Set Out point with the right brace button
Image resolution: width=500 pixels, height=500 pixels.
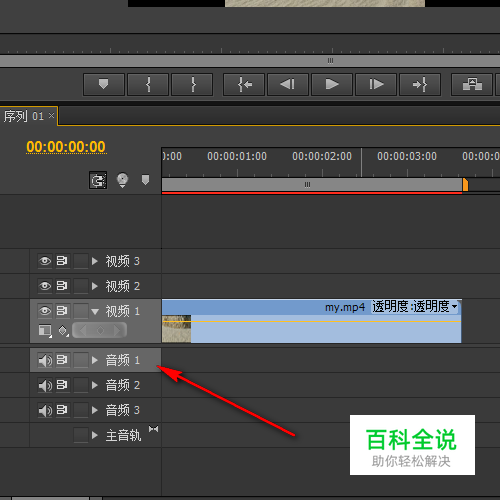click(192, 85)
